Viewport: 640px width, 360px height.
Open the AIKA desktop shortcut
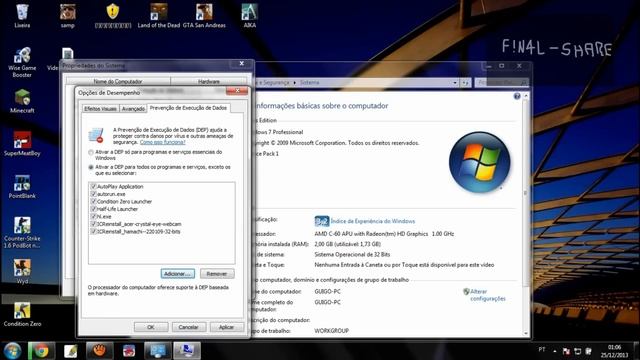click(249, 16)
